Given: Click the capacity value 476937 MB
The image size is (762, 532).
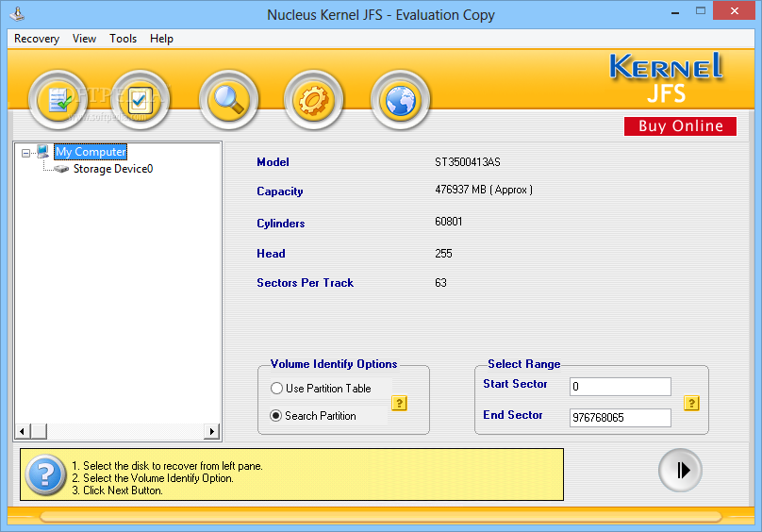Looking at the screenshot, I should pyautogui.click(x=484, y=190).
